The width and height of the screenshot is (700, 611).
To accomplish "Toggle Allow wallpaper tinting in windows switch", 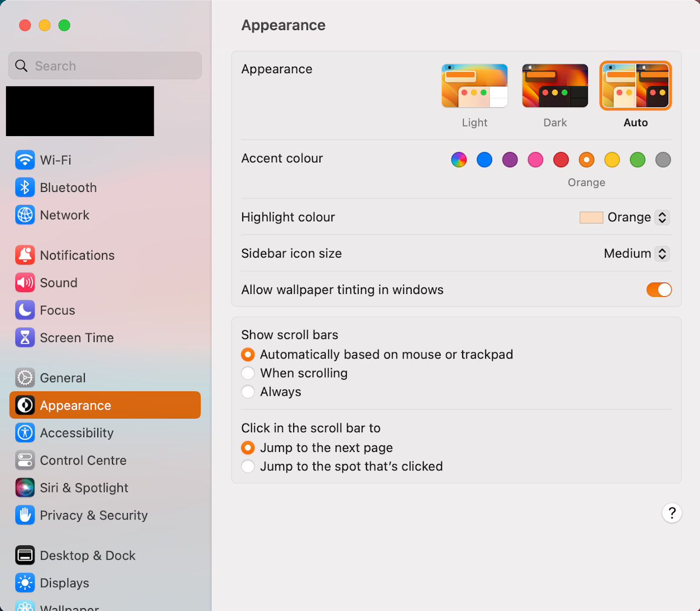I will click(x=659, y=290).
